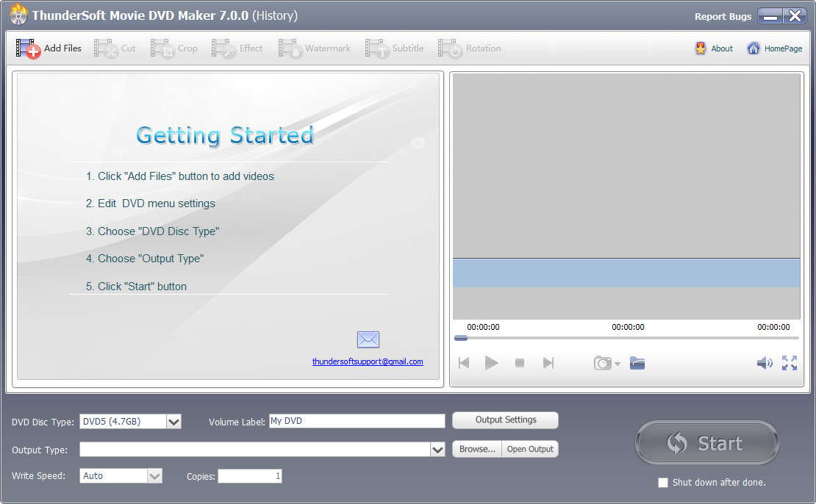Viewport: 816px width, 504px height.
Task: Open the About dialog
Action: (714, 48)
